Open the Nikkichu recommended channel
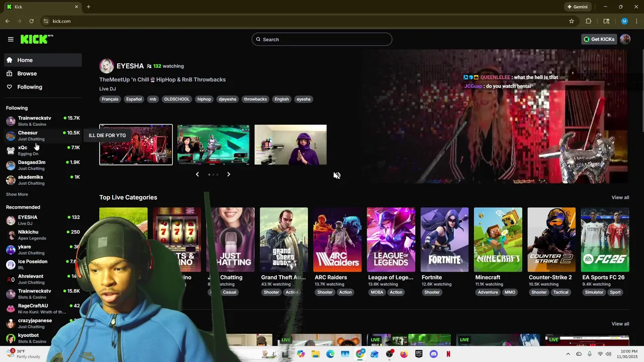Image resolution: width=644 pixels, height=362 pixels. tap(43, 235)
